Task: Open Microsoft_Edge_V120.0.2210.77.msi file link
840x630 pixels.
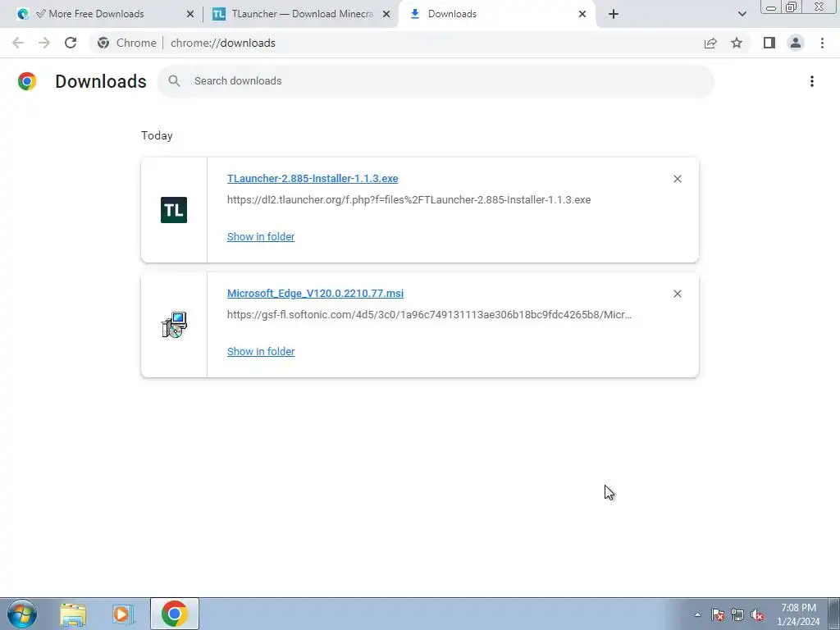Action: click(315, 293)
